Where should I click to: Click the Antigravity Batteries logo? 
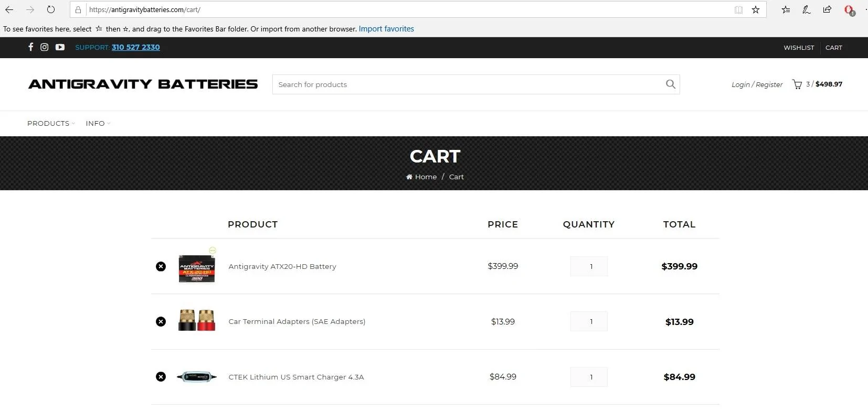point(143,84)
